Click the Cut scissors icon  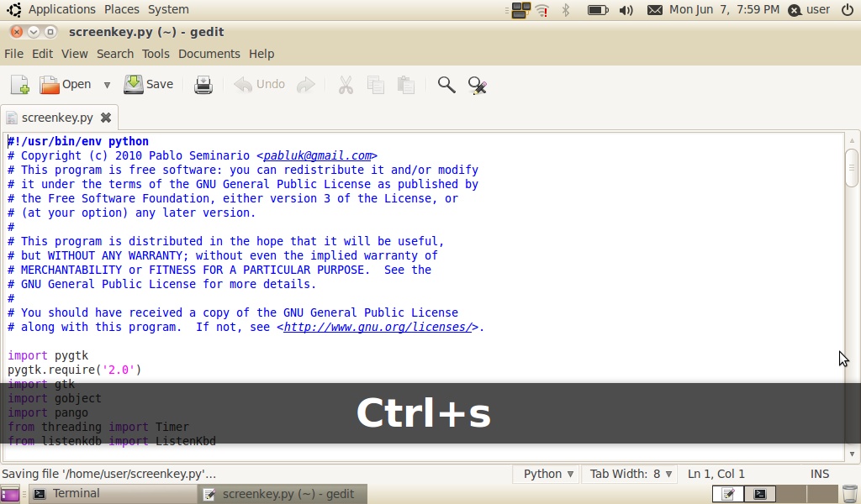click(346, 85)
